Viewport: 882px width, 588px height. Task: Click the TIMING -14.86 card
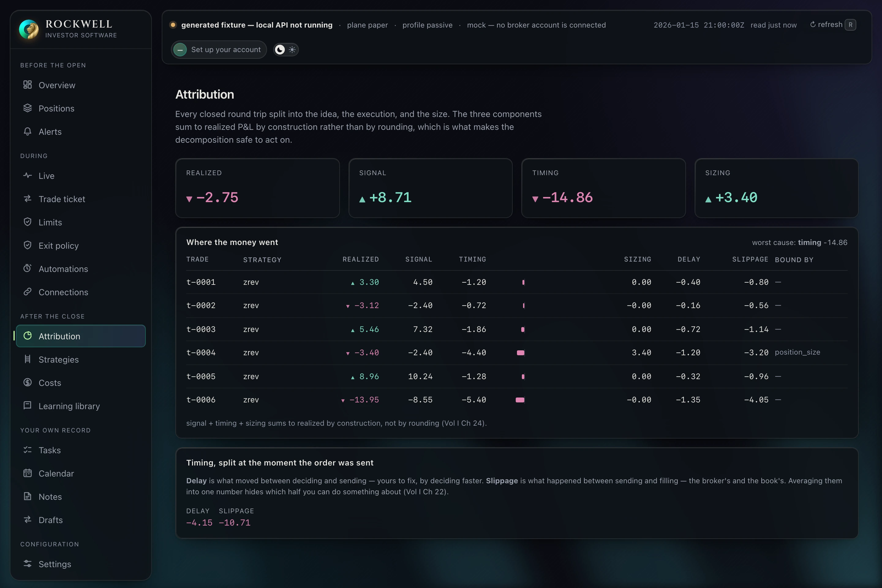pyautogui.click(x=603, y=188)
